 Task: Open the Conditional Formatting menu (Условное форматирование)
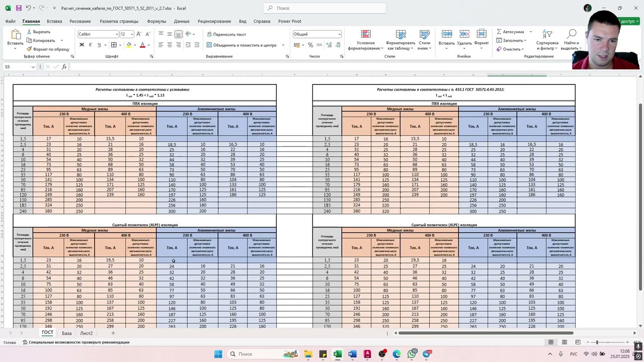[366, 40]
